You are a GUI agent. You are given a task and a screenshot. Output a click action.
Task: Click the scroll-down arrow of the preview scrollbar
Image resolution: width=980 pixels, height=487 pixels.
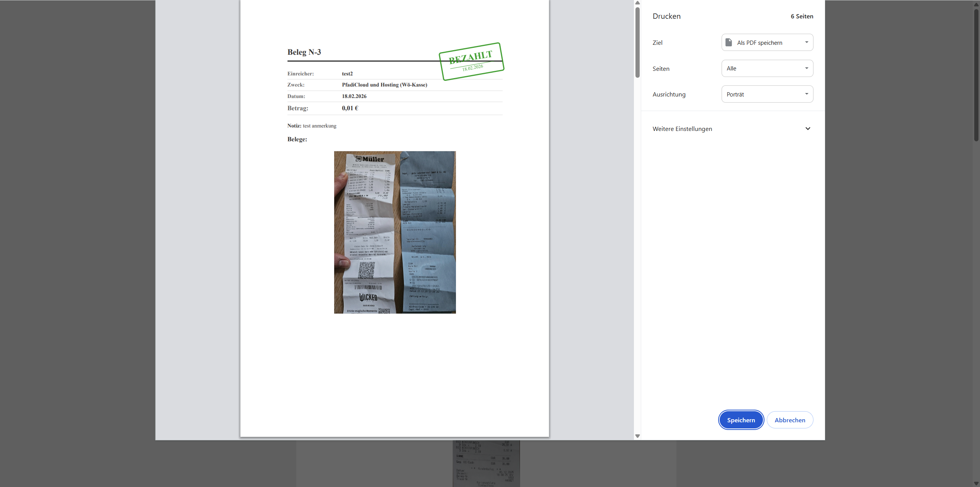pos(637,435)
